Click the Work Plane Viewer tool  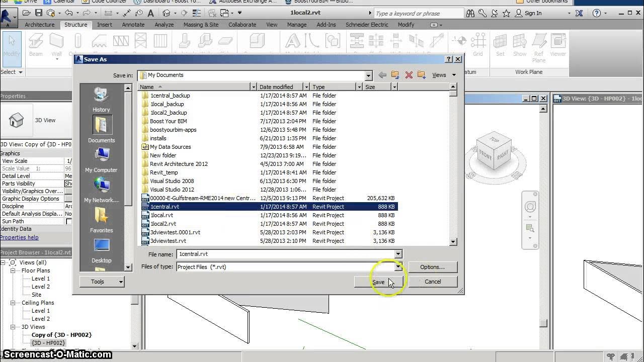[557, 45]
